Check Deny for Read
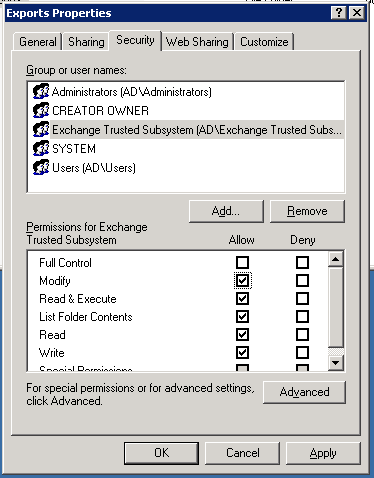The image size is (374, 478). click(302, 335)
